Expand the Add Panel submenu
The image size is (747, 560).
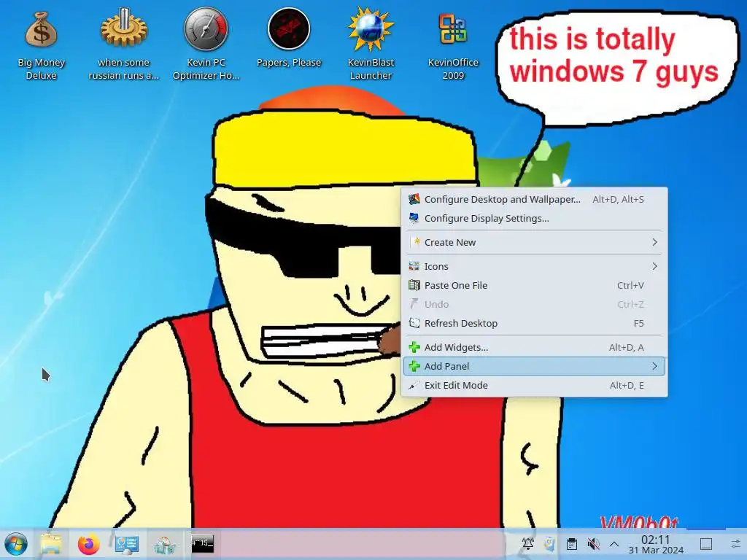(534, 366)
